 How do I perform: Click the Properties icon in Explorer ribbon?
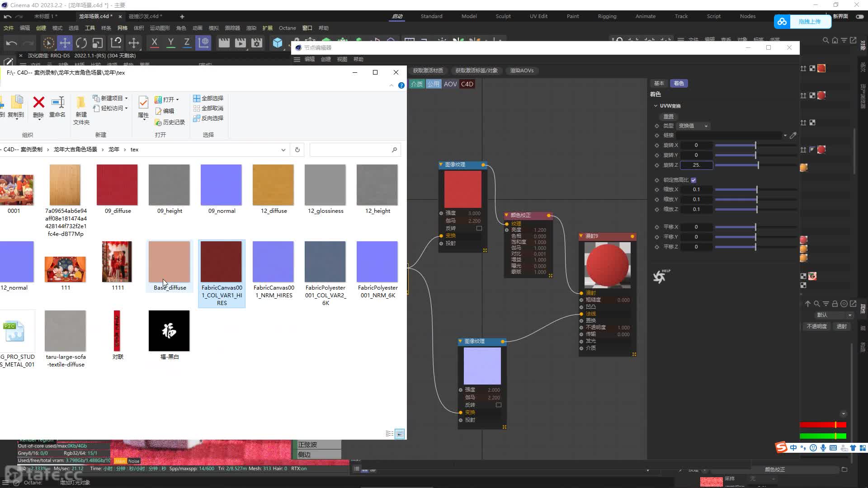point(143,107)
